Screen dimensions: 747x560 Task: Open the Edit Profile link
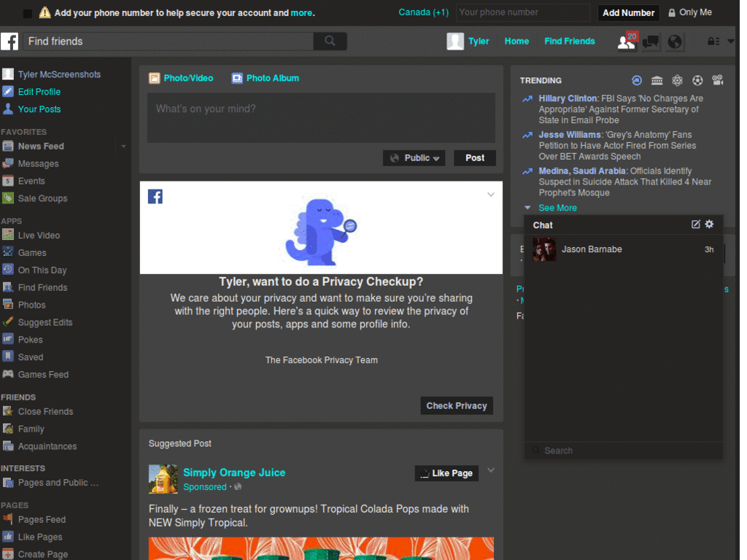pos(39,92)
